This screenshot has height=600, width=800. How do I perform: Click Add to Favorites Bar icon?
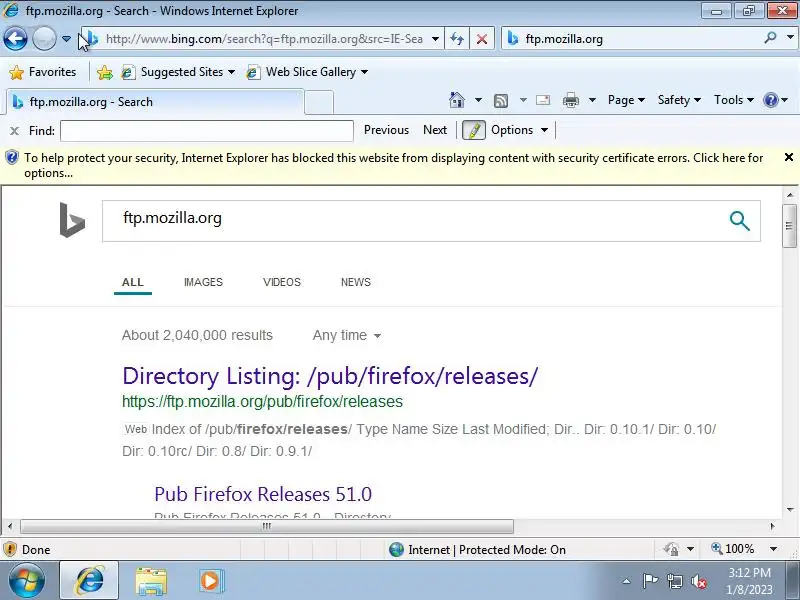click(105, 72)
